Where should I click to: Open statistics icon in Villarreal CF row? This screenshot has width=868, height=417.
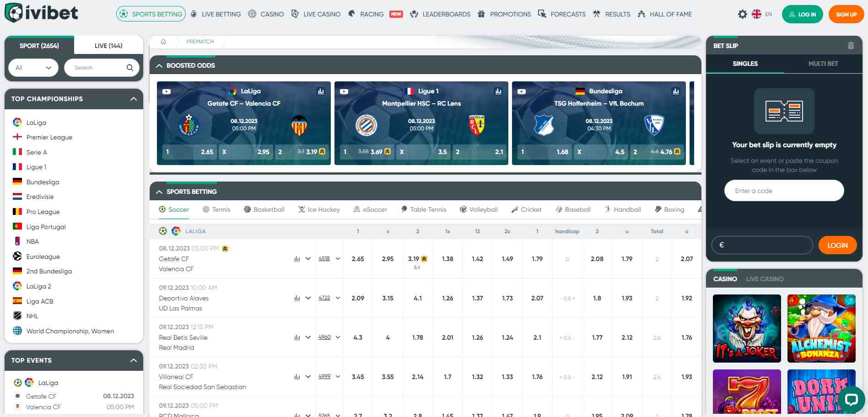[x=297, y=377]
